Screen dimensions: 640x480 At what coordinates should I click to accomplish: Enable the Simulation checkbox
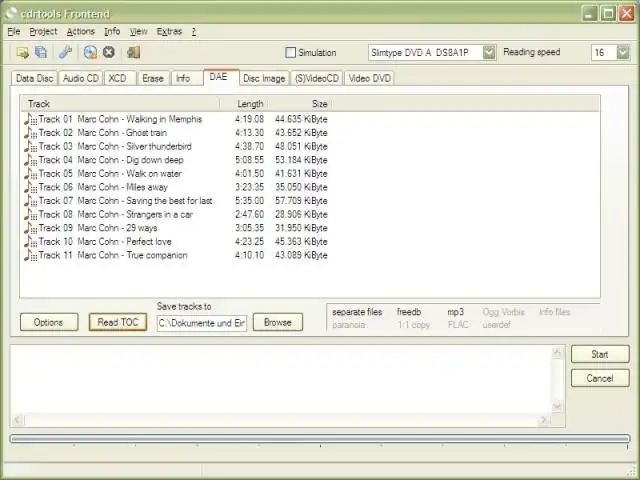point(291,53)
